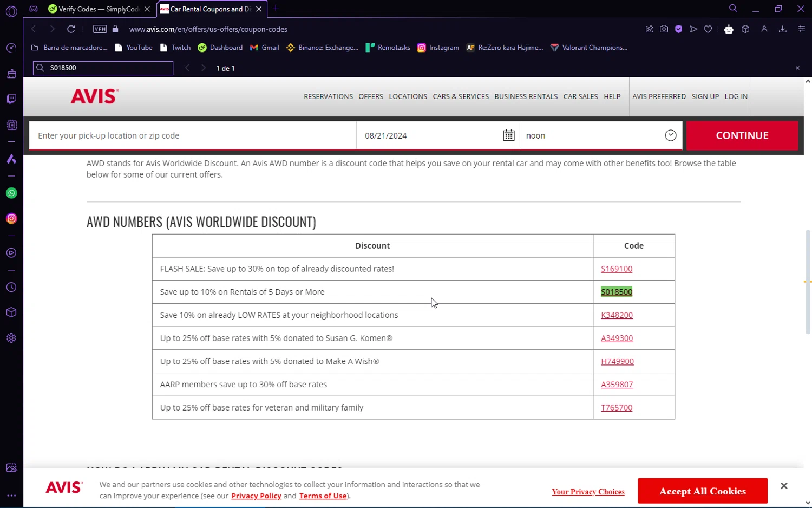The width and height of the screenshot is (812, 508).
Task: Launch Aria AI from the sidebar
Action: point(11,159)
